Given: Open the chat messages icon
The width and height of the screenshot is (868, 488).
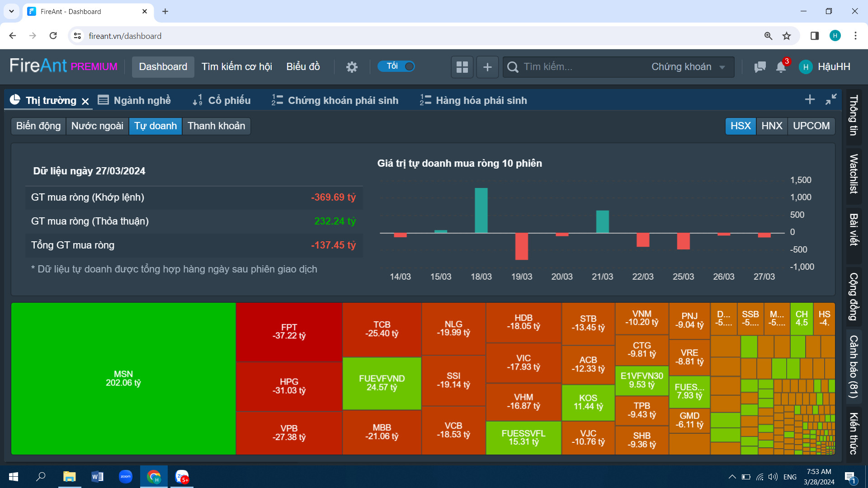Looking at the screenshot, I should click(760, 67).
